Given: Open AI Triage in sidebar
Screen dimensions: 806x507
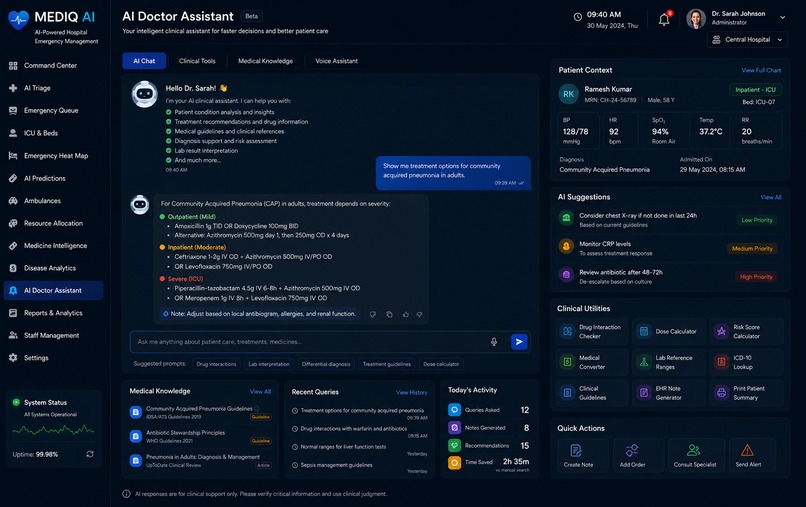Looking at the screenshot, I should 53,88.
